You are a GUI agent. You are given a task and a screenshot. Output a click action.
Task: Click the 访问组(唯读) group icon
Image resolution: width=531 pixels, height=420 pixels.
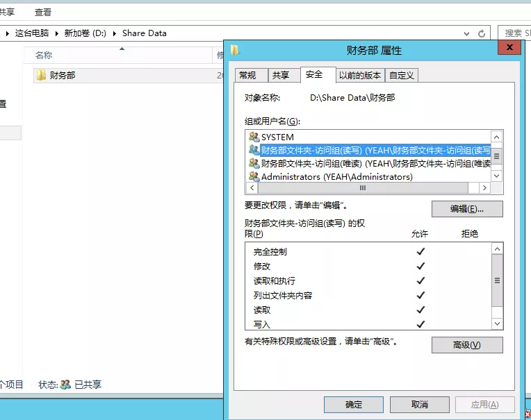pyautogui.click(x=254, y=163)
